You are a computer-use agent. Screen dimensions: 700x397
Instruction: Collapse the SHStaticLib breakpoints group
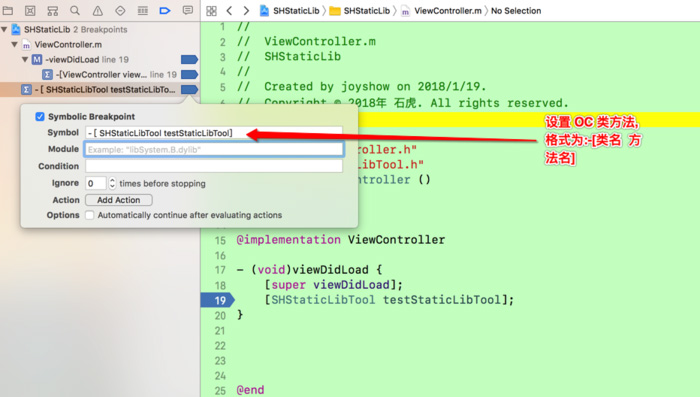pyautogui.click(x=4, y=29)
